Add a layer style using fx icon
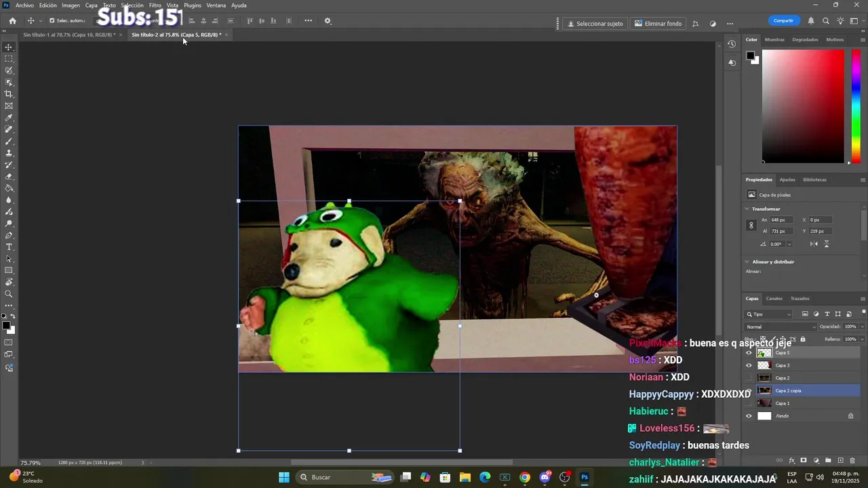The width and height of the screenshot is (868, 488). click(x=791, y=461)
